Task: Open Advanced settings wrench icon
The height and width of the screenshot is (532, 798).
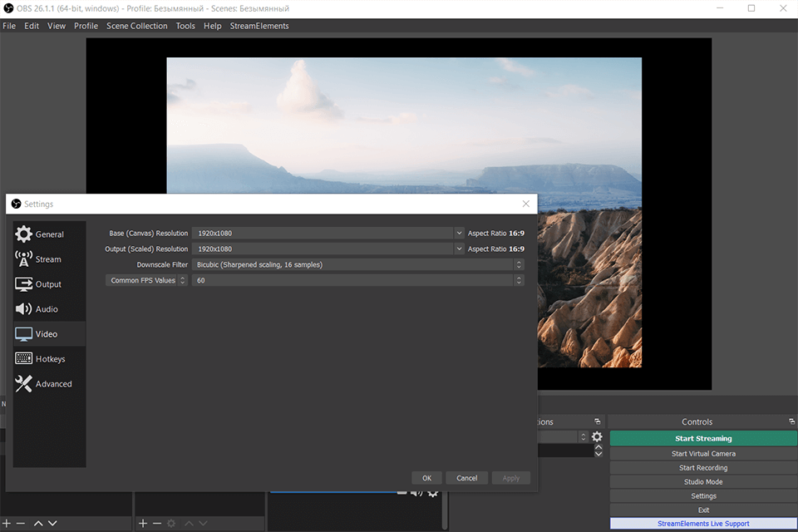Action: pyautogui.click(x=24, y=384)
